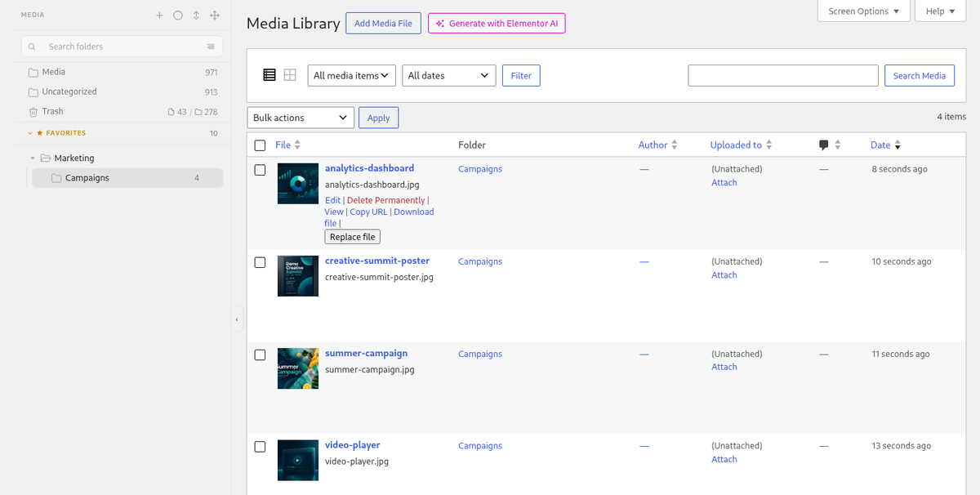The width and height of the screenshot is (980, 495).
Task: Click the folder icon beside Campaigns
Action: click(x=56, y=178)
